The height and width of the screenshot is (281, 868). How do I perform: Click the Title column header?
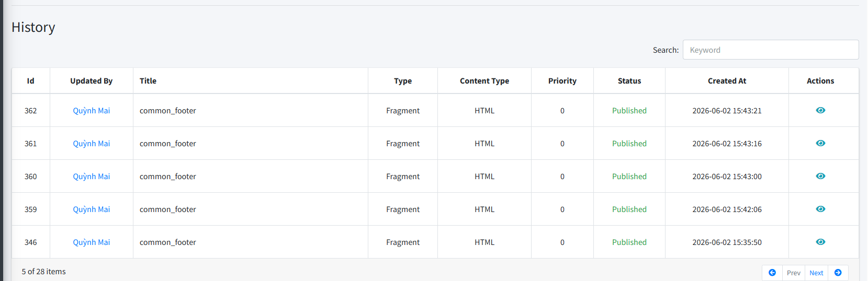[x=251, y=81]
